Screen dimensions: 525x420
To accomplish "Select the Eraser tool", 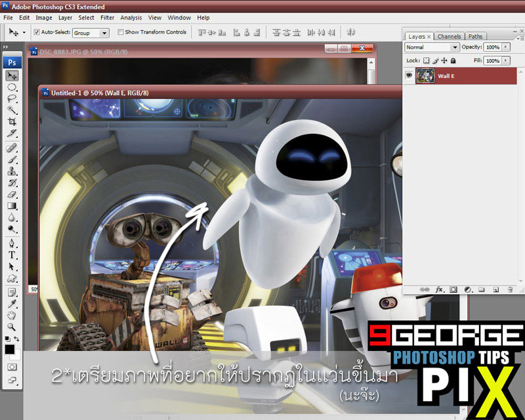I will pos(12,195).
